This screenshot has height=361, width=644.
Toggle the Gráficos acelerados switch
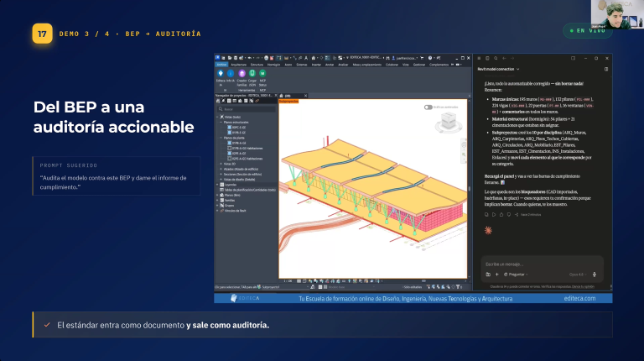[x=428, y=107]
